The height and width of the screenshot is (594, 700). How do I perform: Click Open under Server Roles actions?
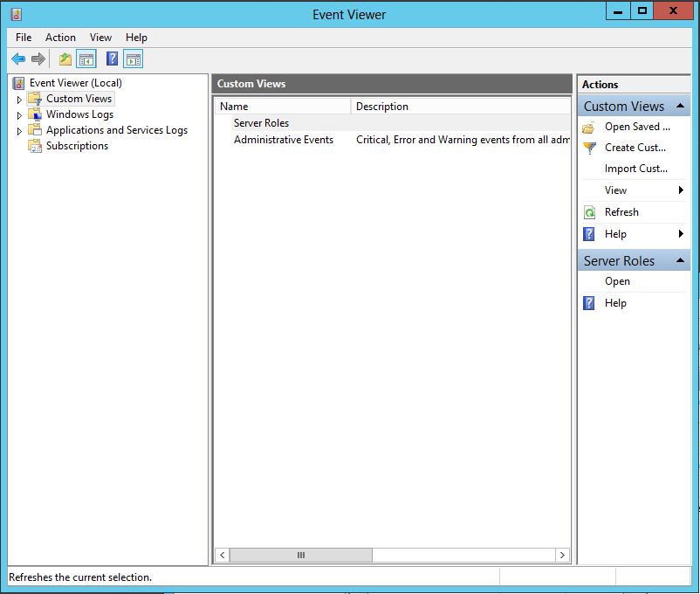[617, 281]
